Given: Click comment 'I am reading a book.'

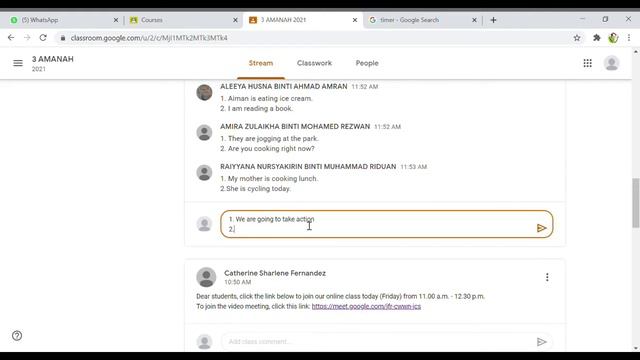Looking at the screenshot, I should click(257, 109).
